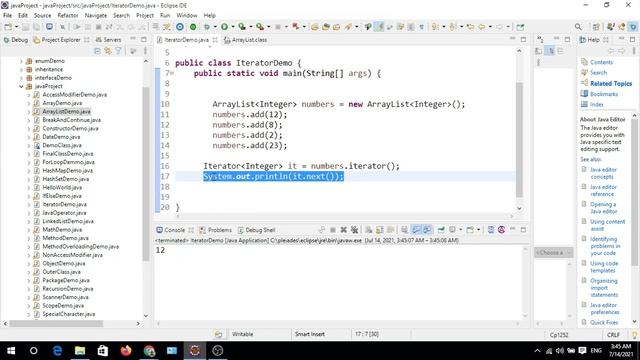Image resolution: width=640 pixels, height=360 pixels.
Task: Toggle the Link with Editor icon in Project Explorer
Action: click(108, 51)
